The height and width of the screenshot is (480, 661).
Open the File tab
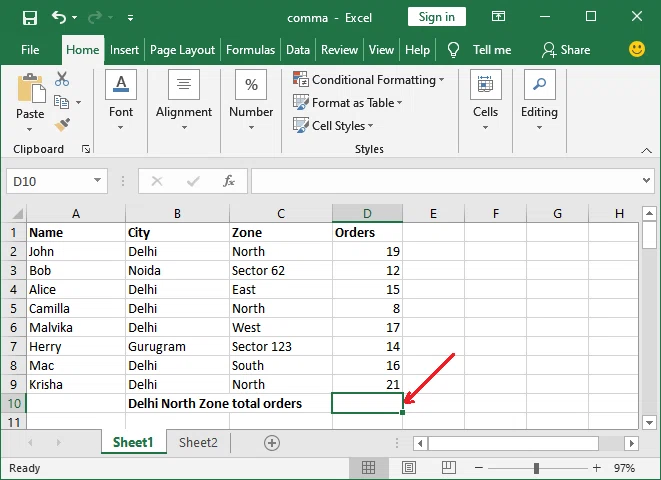30,50
